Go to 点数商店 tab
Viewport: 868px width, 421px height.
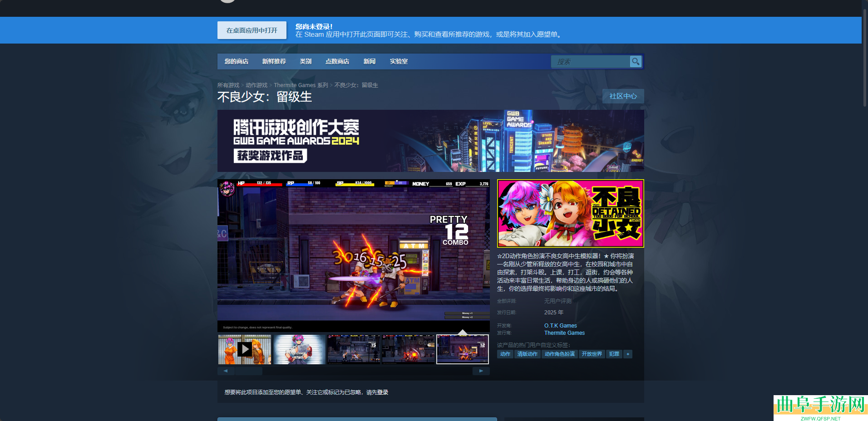(337, 61)
